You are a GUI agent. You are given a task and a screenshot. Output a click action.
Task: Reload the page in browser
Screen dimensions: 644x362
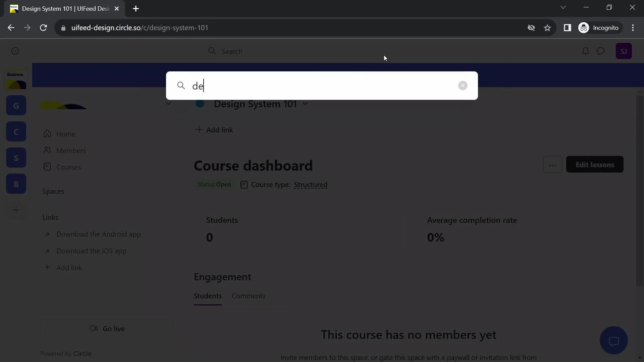click(43, 28)
